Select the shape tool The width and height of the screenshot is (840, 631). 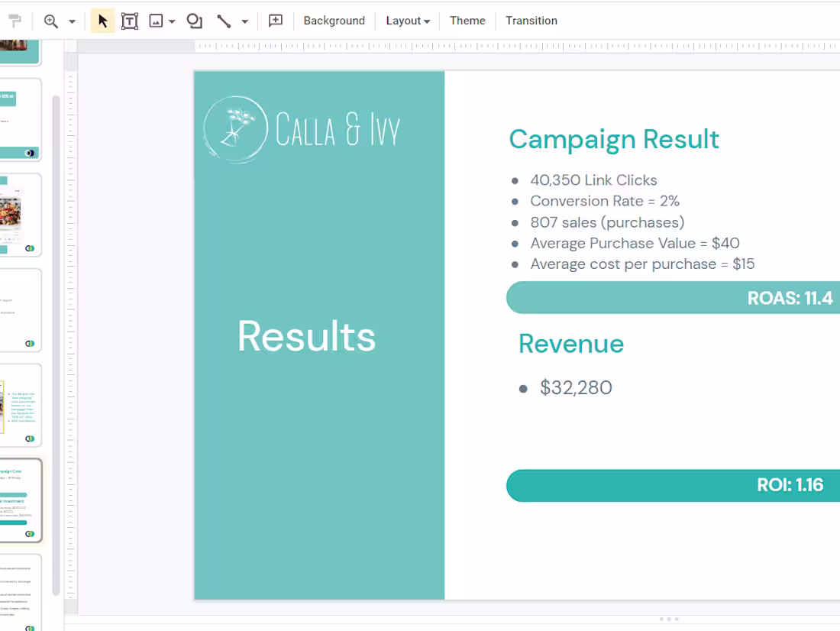coord(193,21)
